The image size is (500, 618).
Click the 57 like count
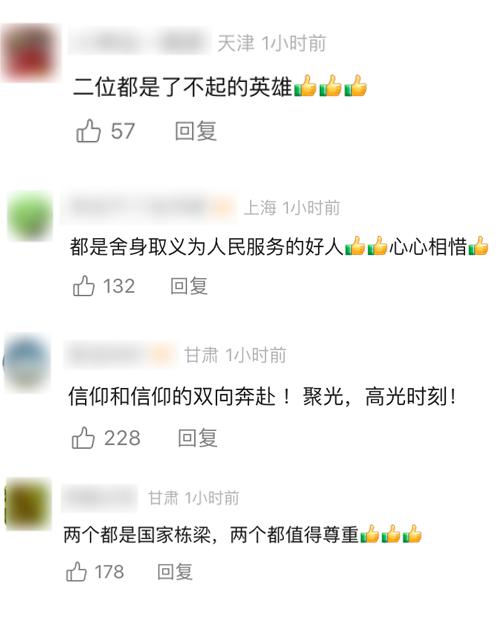pyautogui.click(x=123, y=131)
